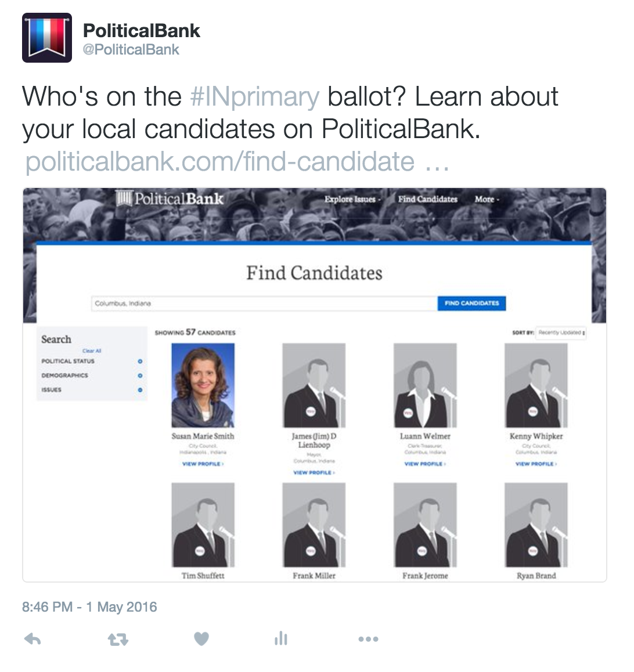
Task: Open the Explore Issues menu
Action: click(x=352, y=199)
